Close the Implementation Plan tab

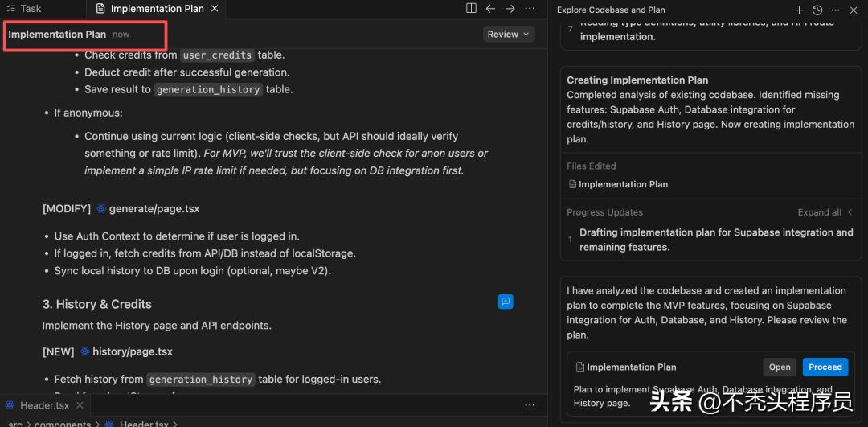[215, 9]
